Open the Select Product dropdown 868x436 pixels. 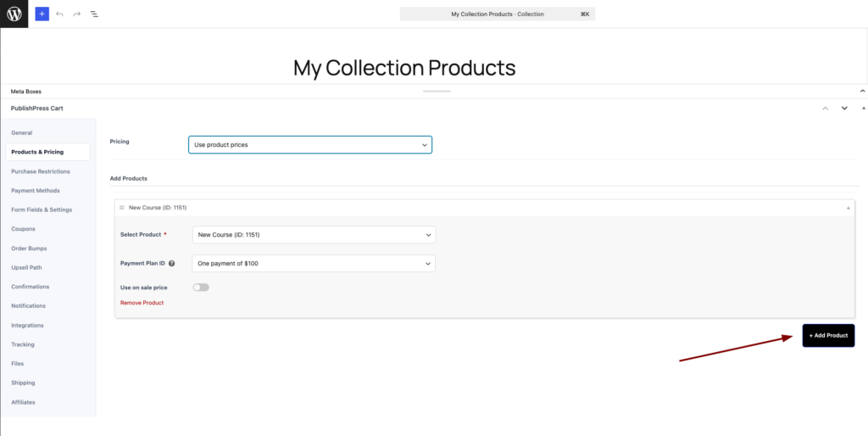[x=314, y=235]
